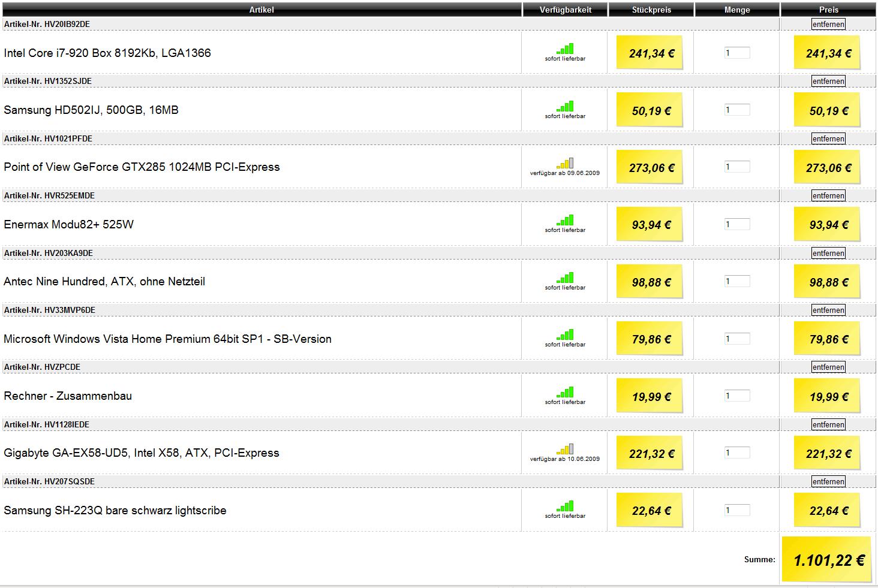Select product name Microsoft Windows Vista Home Premium
Viewport: 878px width, 588px height.
[167, 339]
